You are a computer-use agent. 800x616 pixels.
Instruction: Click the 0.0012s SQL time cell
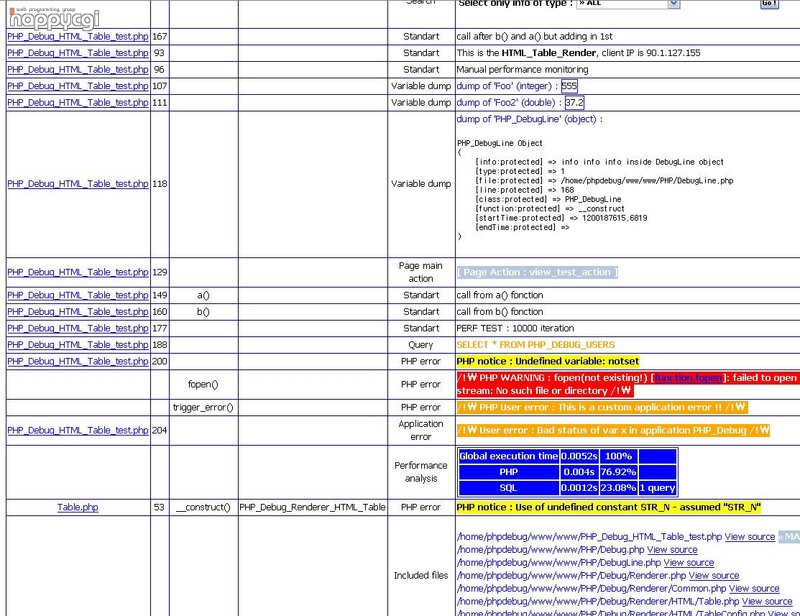coord(579,488)
